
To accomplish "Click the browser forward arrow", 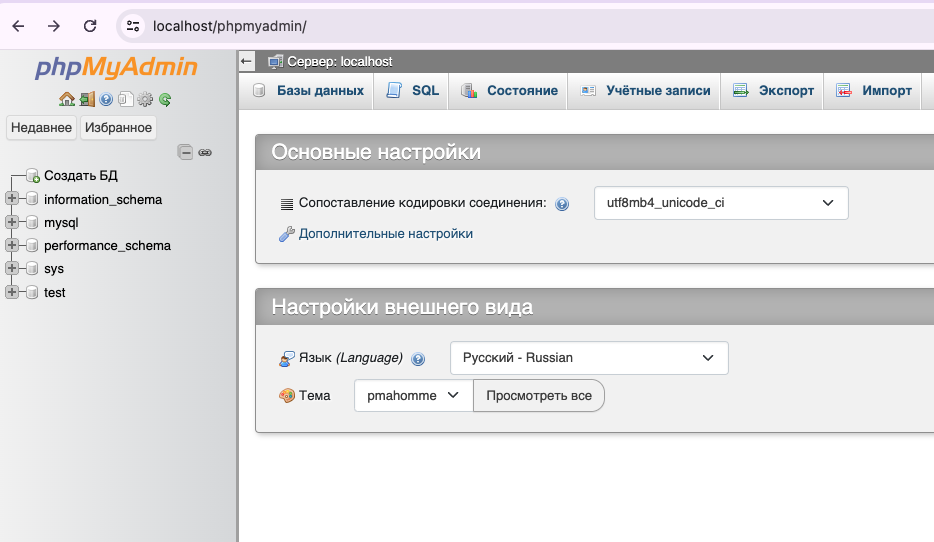I will coord(54,26).
